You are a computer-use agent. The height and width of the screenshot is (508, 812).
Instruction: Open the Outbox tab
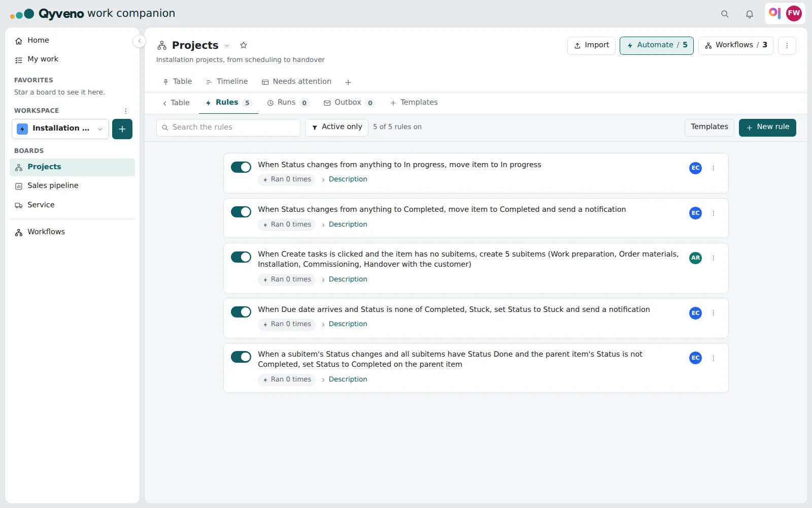(x=349, y=103)
